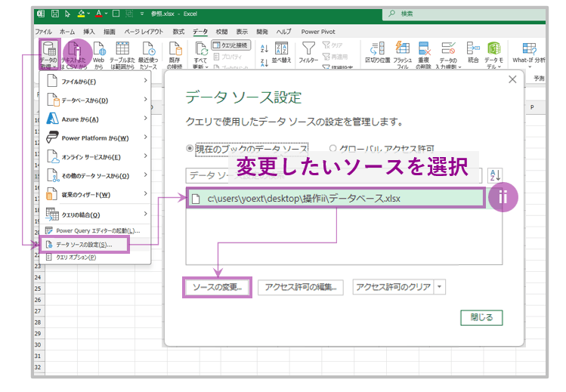566x392 pixels.
Task: Click the ソースの変更 button
Action: click(218, 287)
